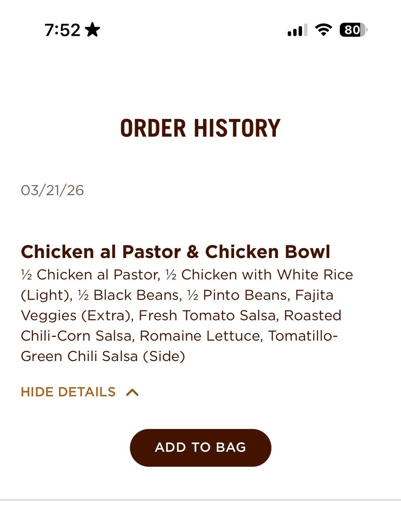Click the "White Rice (Light)" ingredient text
Screen dimensions: 401x532
pos(315,275)
